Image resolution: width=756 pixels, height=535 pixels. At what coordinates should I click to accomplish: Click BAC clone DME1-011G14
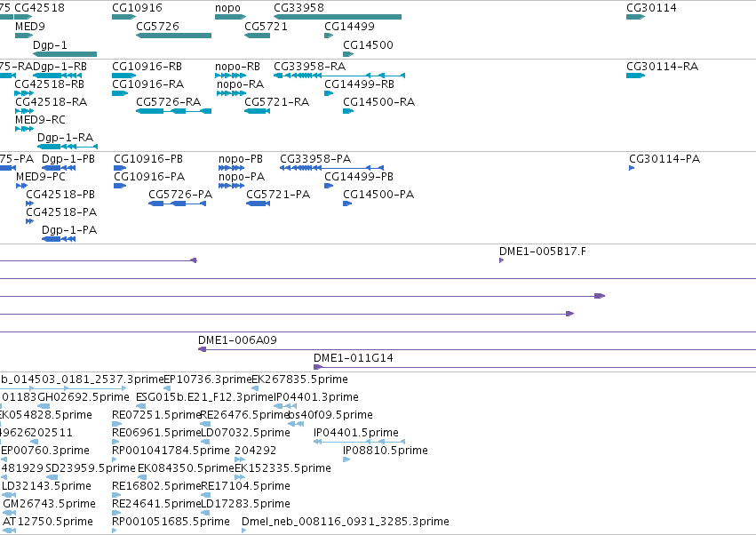(535, 367)
